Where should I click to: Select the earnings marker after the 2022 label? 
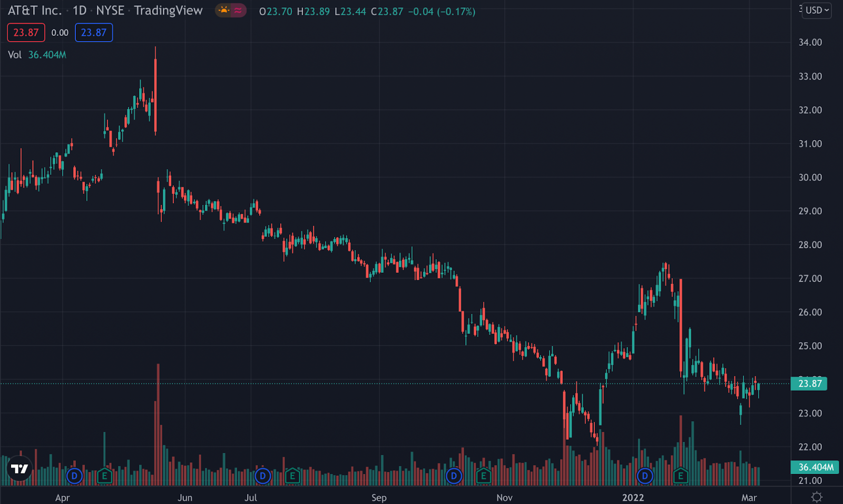[x=681, y=476]
